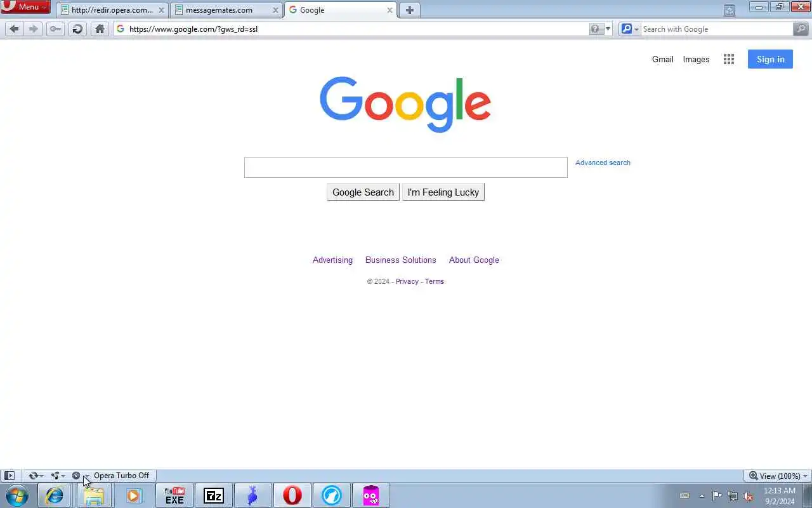Open the View (100%) zoom dropdown
Image resolution: width=812 pixels, height=508 pixels.
click(778, 476)
